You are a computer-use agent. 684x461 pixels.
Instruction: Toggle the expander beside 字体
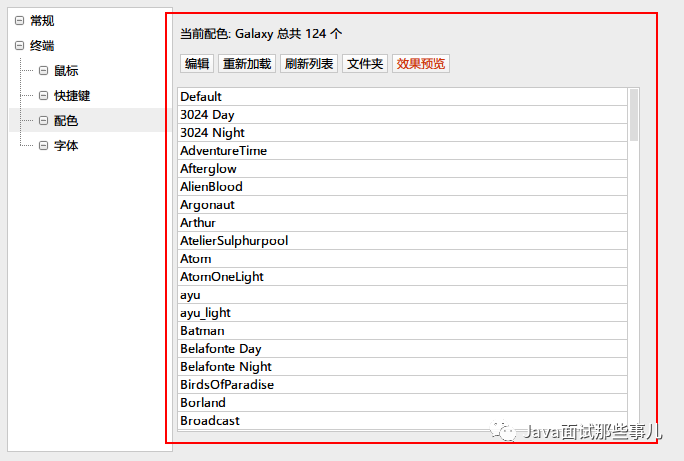[x=43, y=145]
